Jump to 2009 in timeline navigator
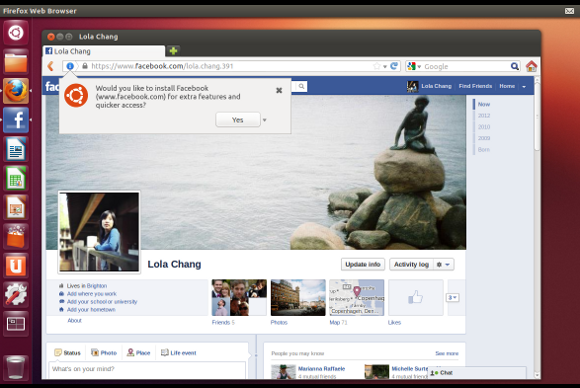 [484, 138]
